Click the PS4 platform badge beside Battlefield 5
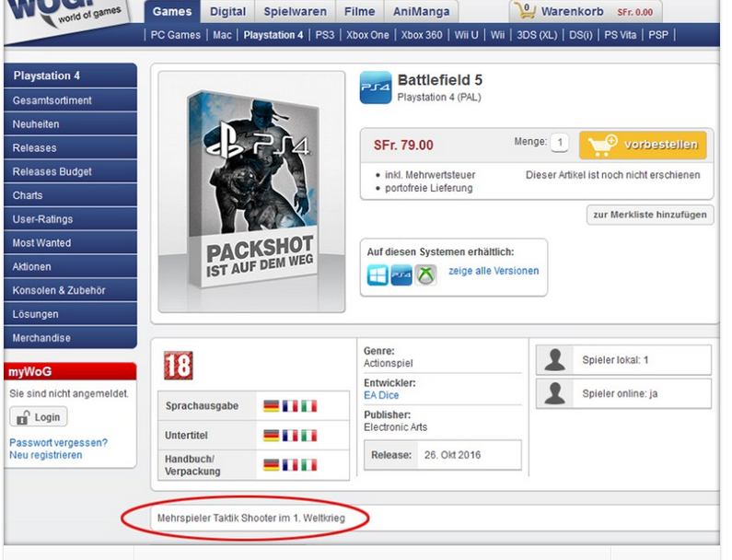The height and width of the screenshot is (560, 732). 376,87
